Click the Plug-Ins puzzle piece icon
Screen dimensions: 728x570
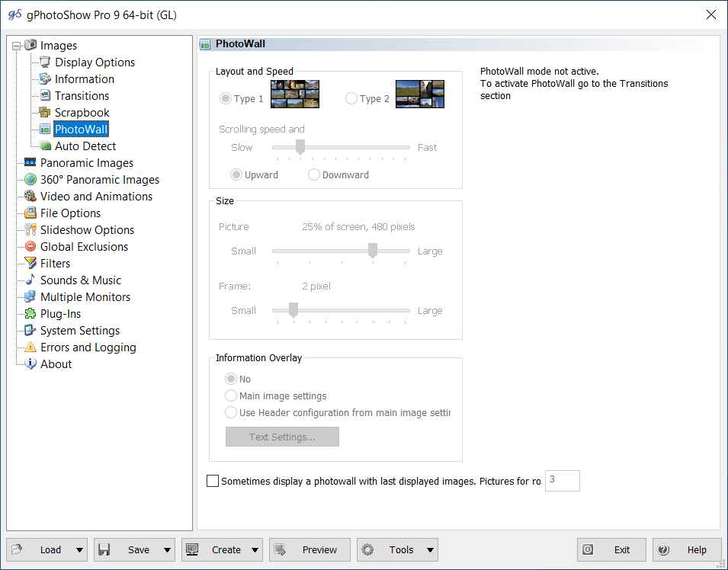(x=30, y=313)
